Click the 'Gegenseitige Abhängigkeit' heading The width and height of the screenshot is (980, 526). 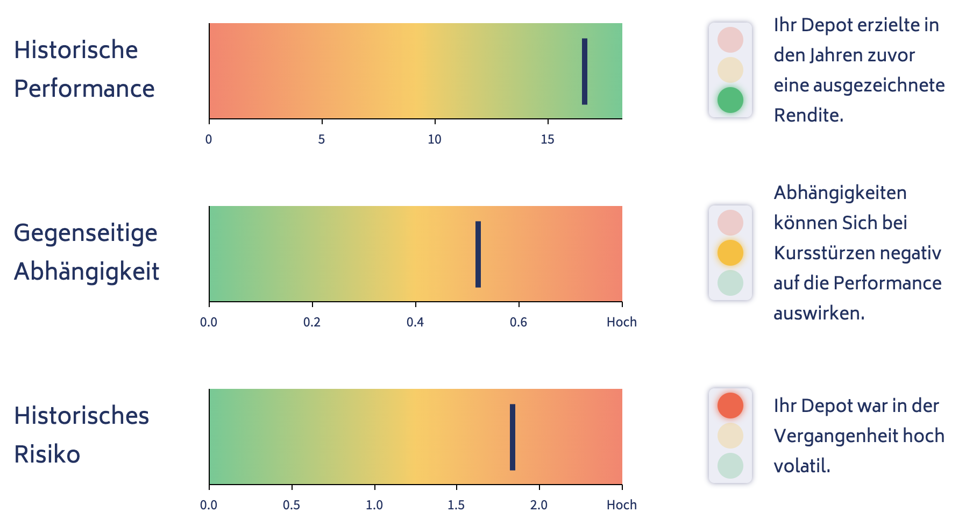tap(87, 252)
